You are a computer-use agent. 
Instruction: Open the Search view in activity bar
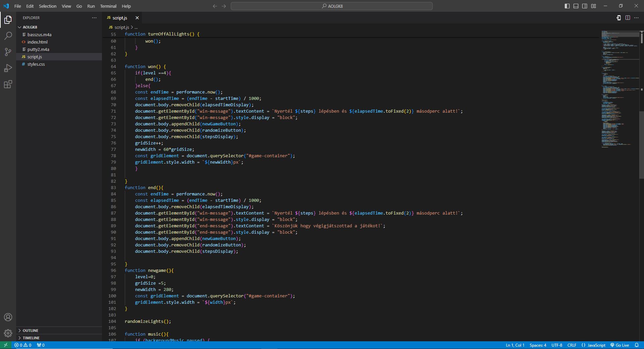tap(8, 36)
